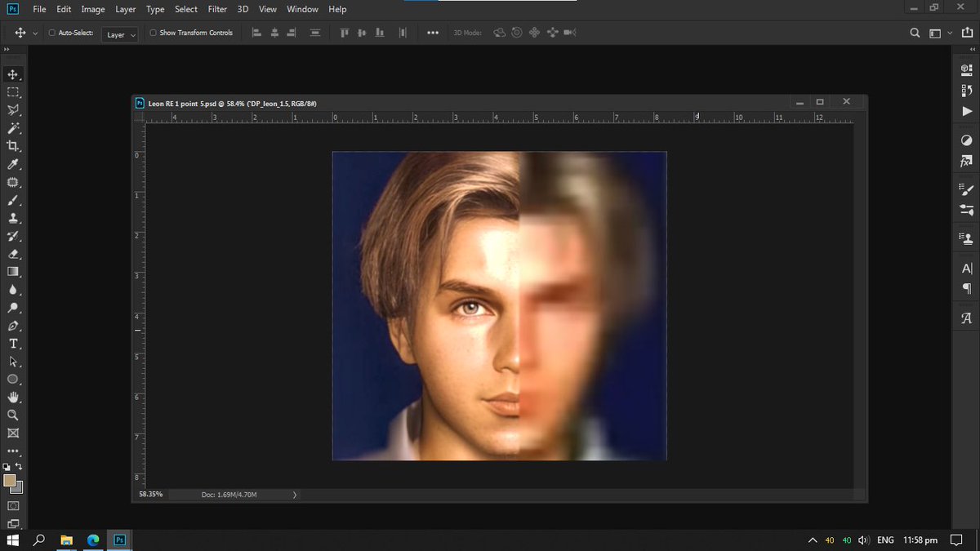Screen dimensions: 980x551
Task: Align top edges of layers
Action: point(344,33)
